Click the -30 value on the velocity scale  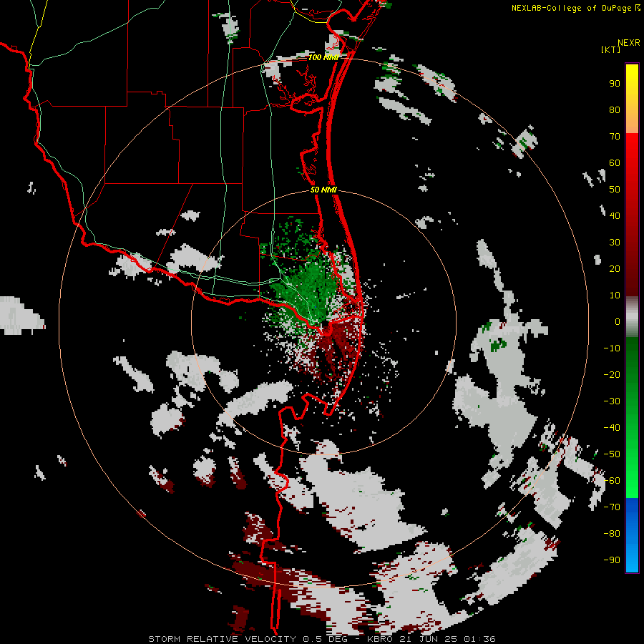[612, 401]
